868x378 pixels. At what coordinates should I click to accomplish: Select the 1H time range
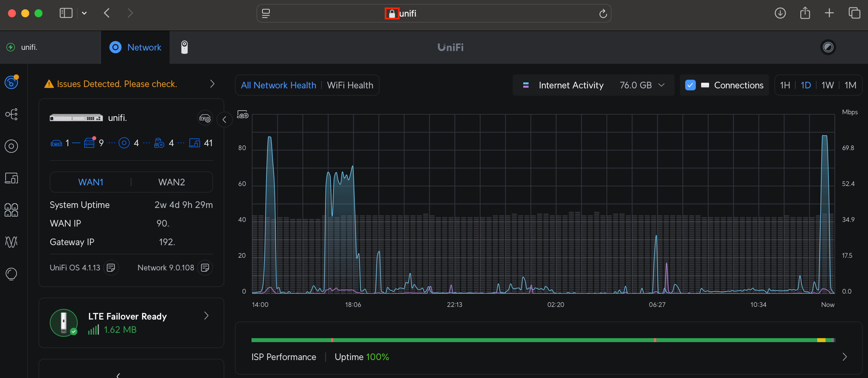[785, 85]
